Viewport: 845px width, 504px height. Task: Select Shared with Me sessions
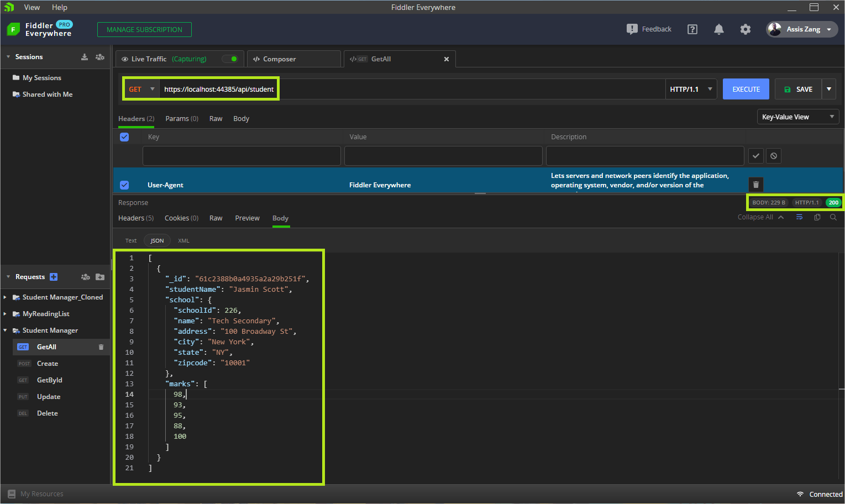point(43,95)
